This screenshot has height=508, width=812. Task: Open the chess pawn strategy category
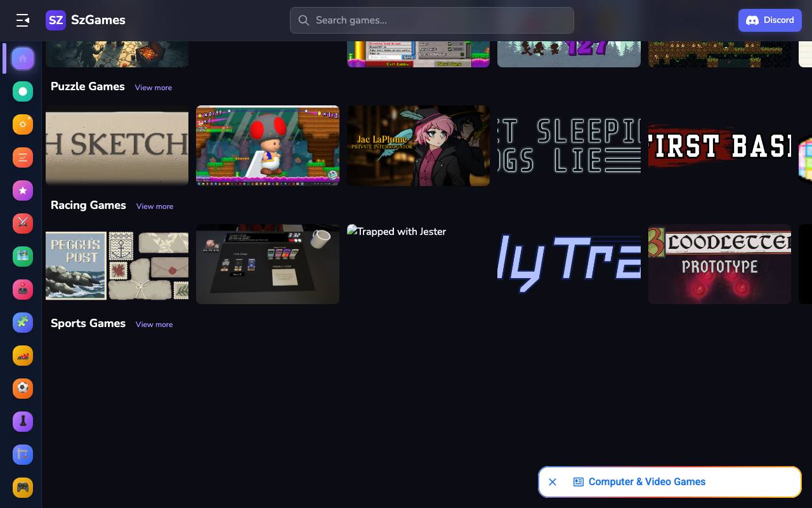click(x=23, y=422)
